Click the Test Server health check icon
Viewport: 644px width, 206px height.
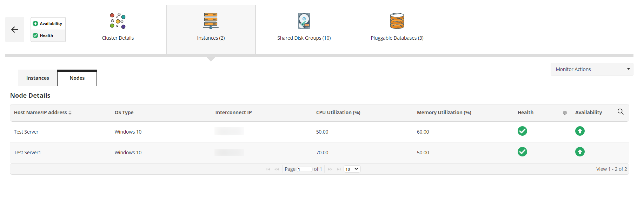522,131
